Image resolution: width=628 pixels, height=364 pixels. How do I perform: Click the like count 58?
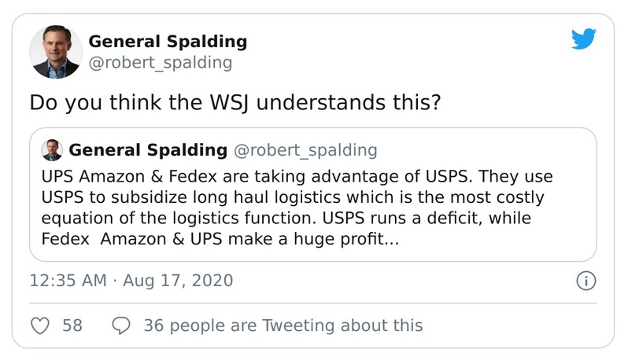point(72,325)
